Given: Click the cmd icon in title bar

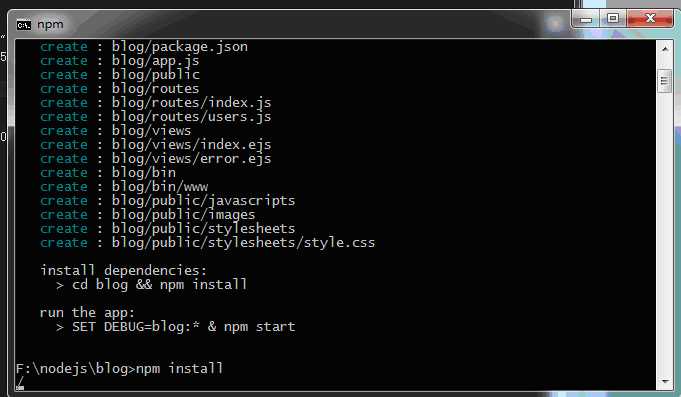Looking at the screenshot, I should 24,25.
